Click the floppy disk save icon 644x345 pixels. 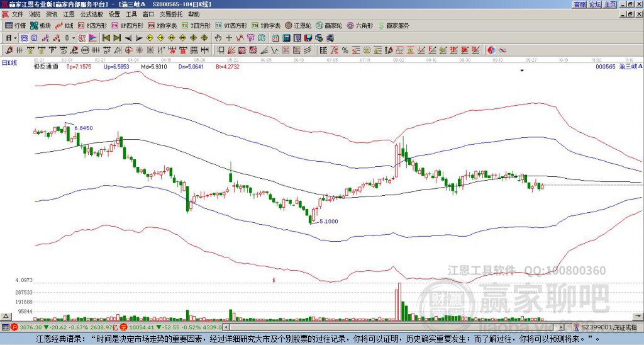coord(308,38)
